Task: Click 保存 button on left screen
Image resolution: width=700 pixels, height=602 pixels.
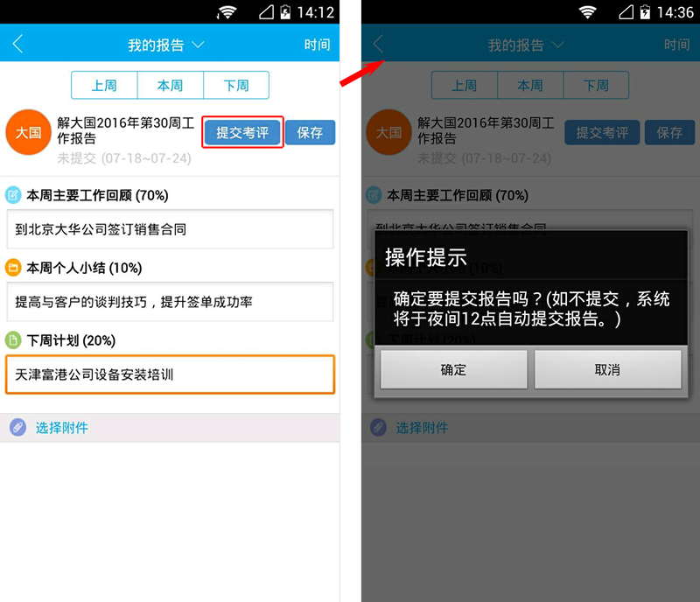Action: [x=310, y=132]
